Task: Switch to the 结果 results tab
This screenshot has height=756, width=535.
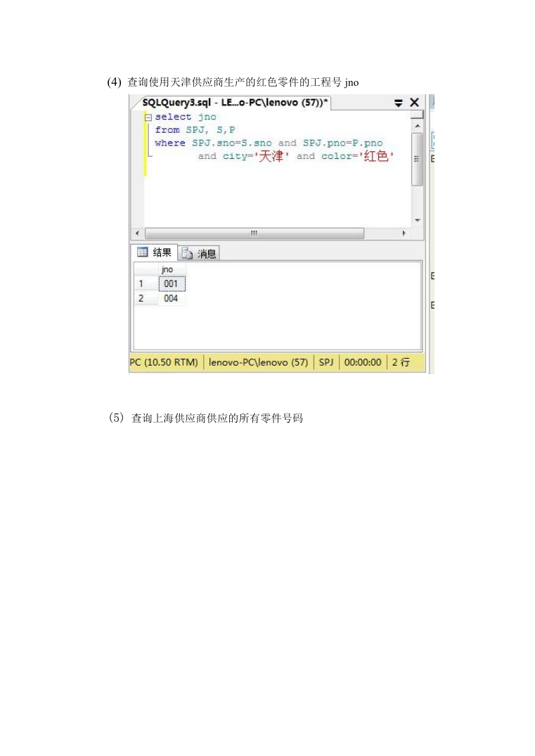Action: tap(155, 252)
